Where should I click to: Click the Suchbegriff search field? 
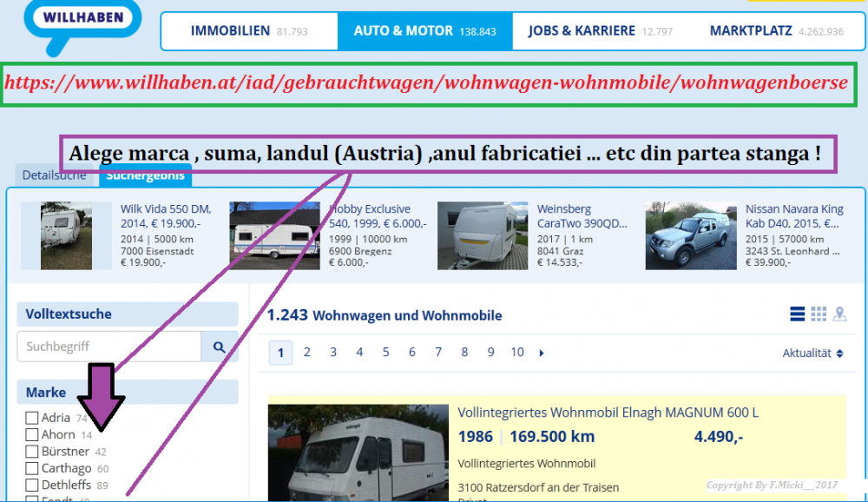point(108,347)
